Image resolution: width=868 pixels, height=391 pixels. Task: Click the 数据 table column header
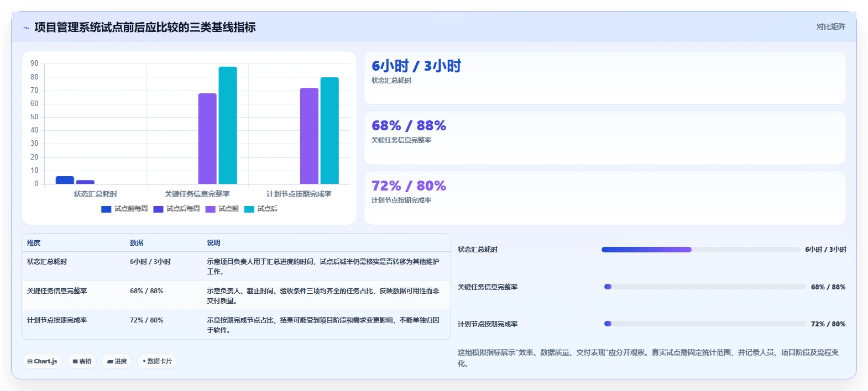[x=137, y=243]
